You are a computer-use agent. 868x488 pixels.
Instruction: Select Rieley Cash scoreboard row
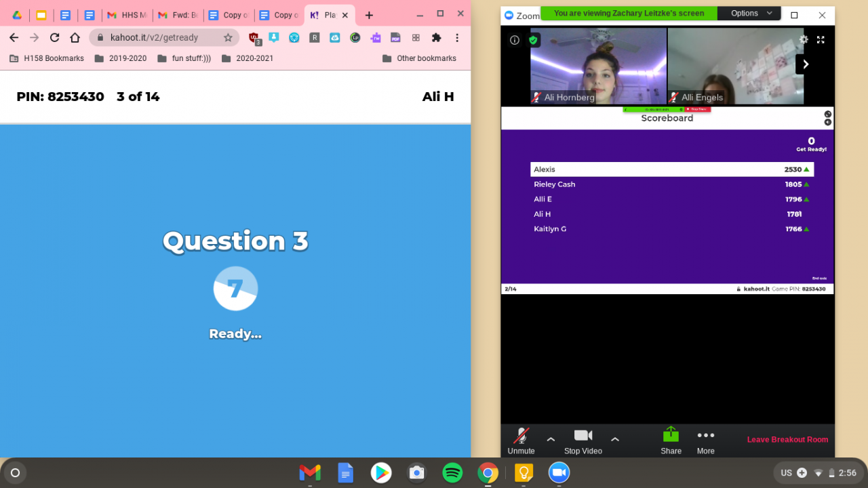click(x=672, y=184)
